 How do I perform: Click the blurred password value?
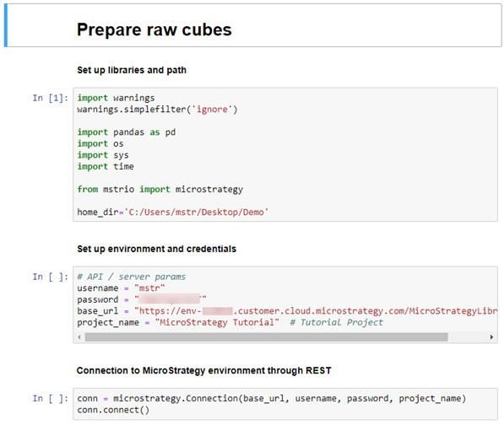(x=169, y=299)
